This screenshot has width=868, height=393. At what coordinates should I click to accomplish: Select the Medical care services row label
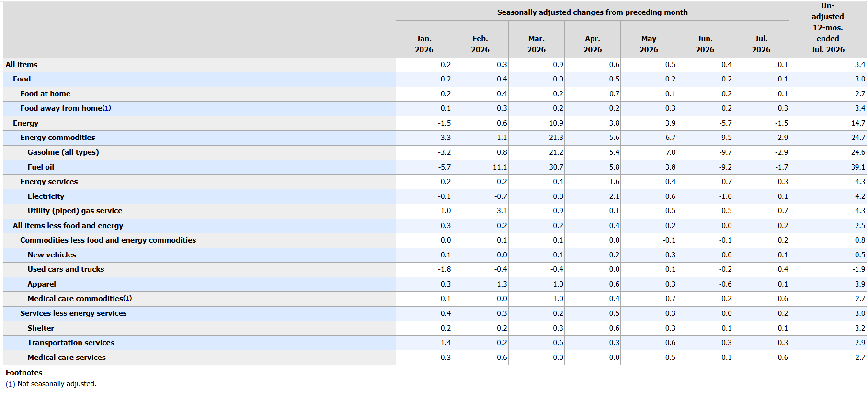click(67, 358)
